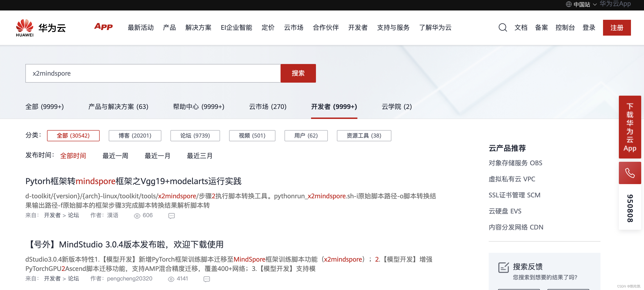Select the 博客 (20201) category filter
The image size is (644, 290).
click(135, 135)
